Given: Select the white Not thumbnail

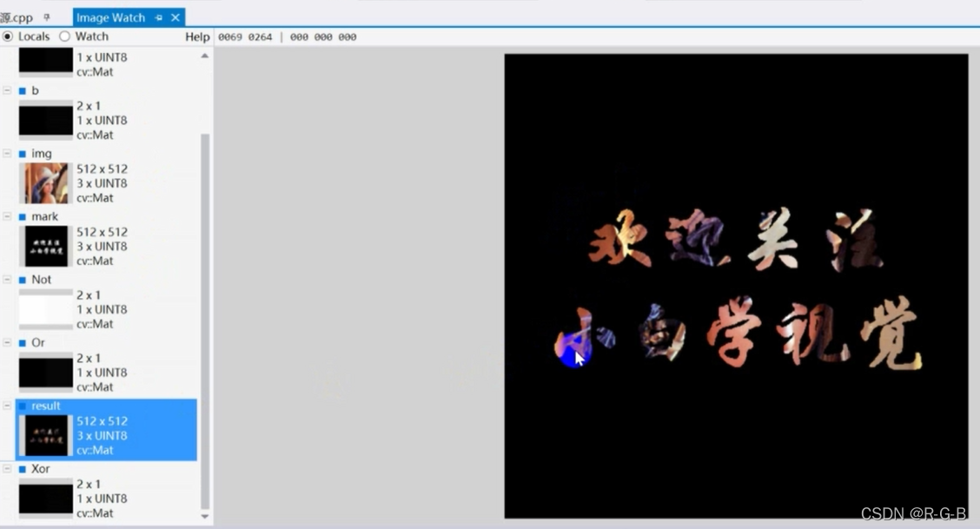Looking at the screenshot, I should point(46,310).
